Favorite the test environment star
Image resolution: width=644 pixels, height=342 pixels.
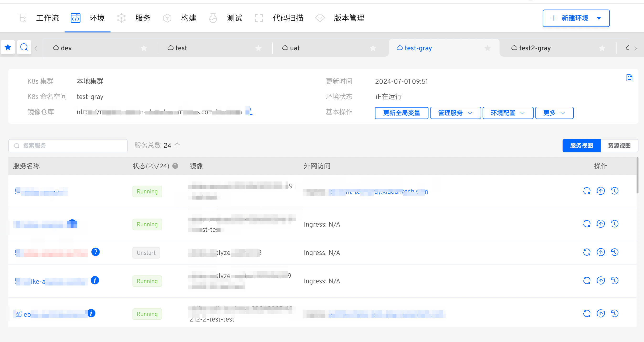pos(259,48)
